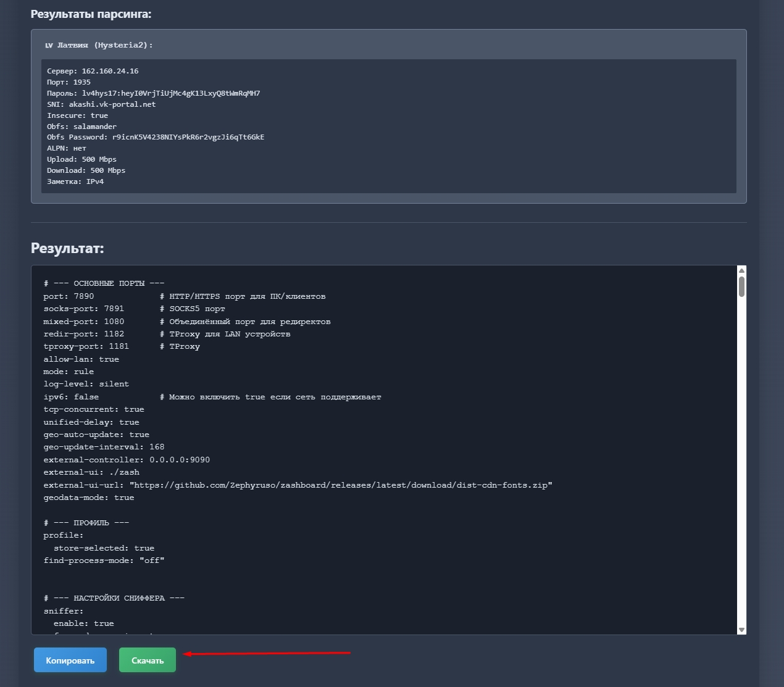The height and width of the screenshot is (687, 784).
Task: Click the Заметка: IPv4 line
Action: 75,181
